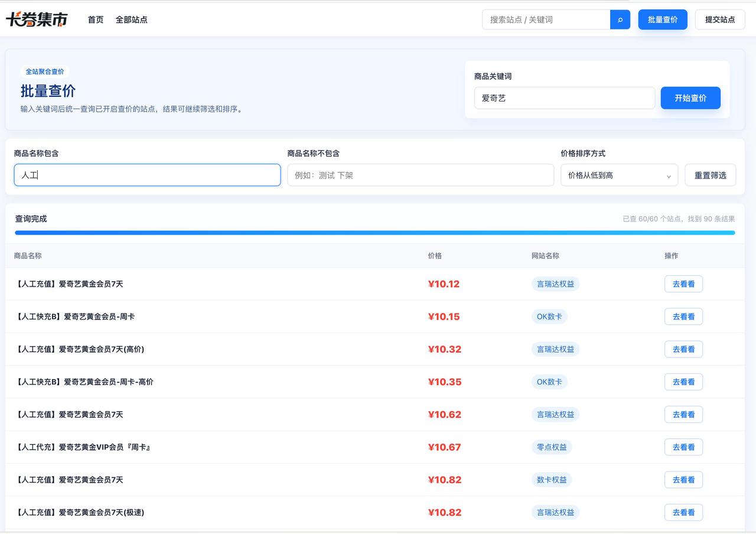Select 【人工快充B】爱奇艺黄金会员-周卡-高价 product name

pyautogui.click(x=84, y=382)
